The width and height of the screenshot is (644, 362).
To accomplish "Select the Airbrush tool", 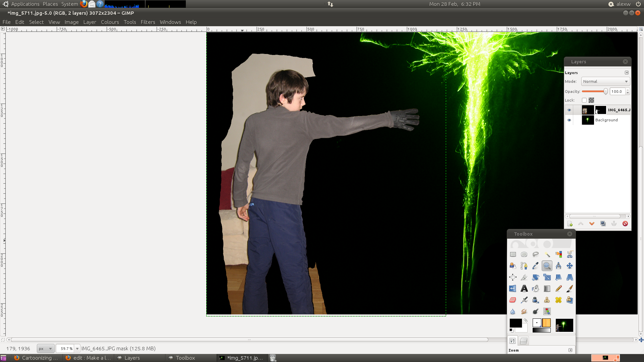I will [x=524, y=300].
